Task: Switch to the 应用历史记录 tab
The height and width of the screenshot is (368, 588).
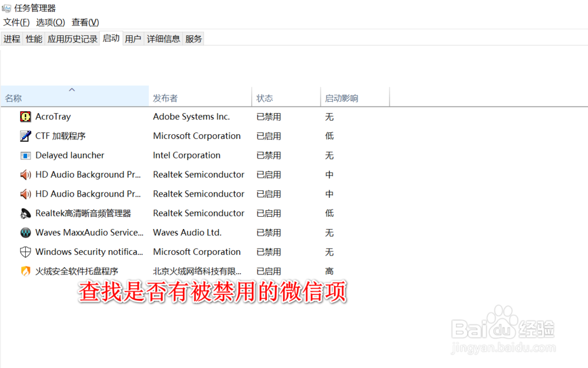Action: (72, 39)
